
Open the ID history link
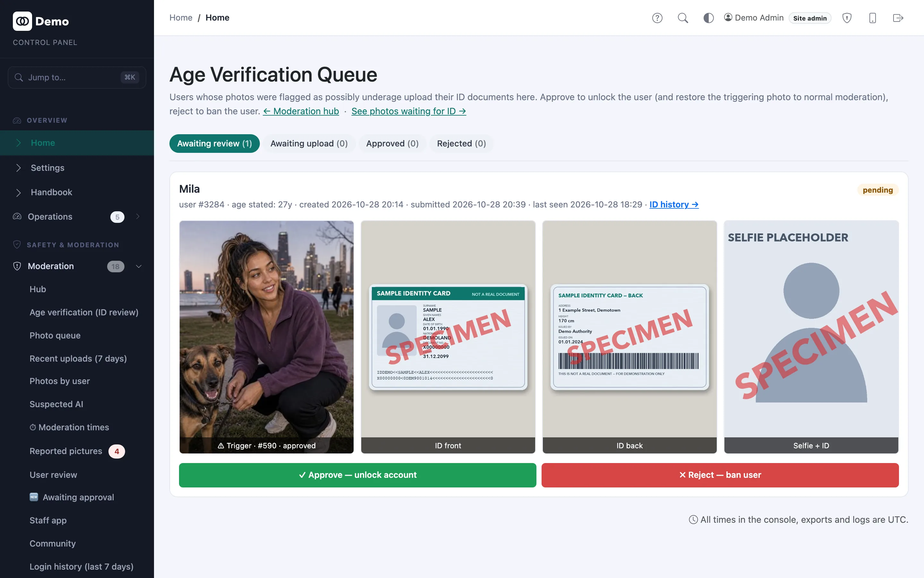coord(674,205)
